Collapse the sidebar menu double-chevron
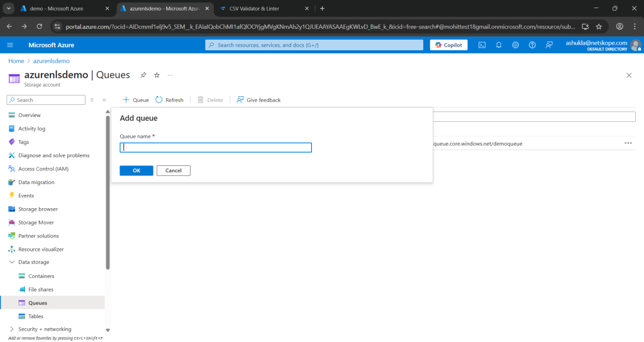 pos(104,100)
